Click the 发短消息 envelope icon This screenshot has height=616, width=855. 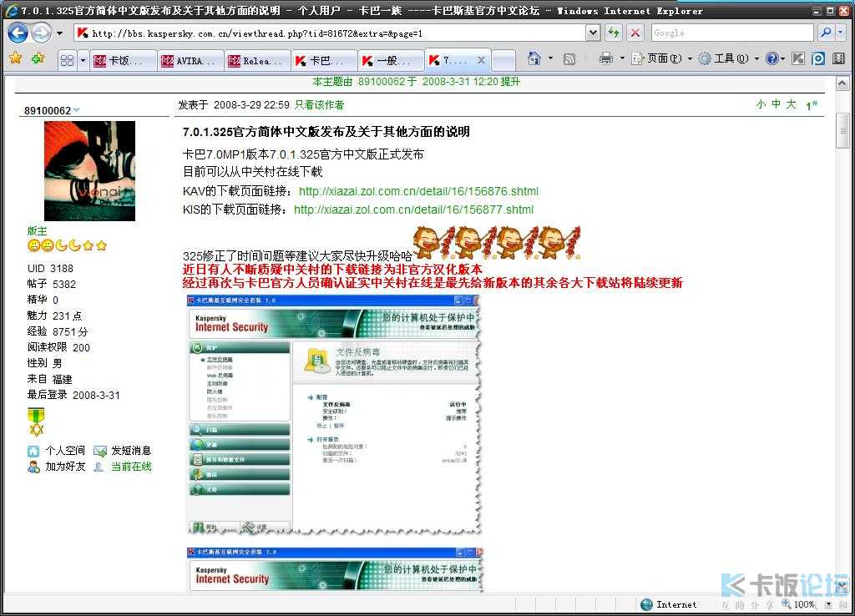100,451
